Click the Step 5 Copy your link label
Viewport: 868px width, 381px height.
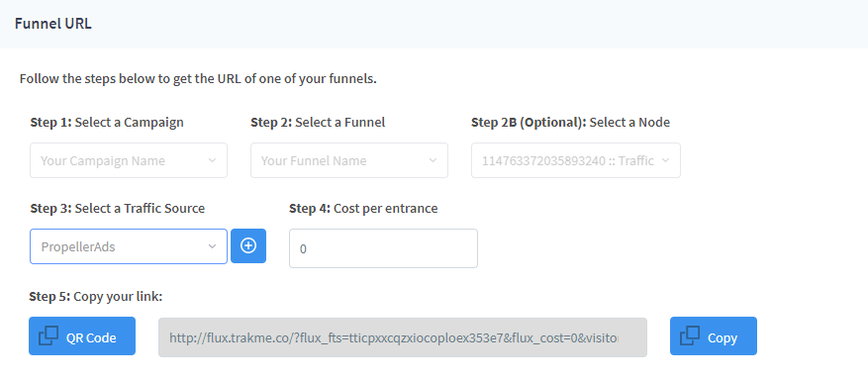[95, 297]
